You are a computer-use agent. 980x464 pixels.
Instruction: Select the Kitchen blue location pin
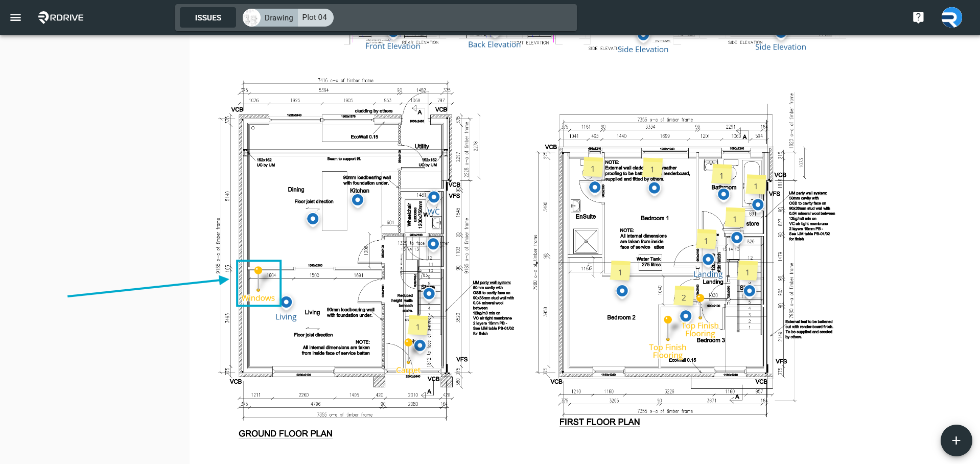[358, 200]
